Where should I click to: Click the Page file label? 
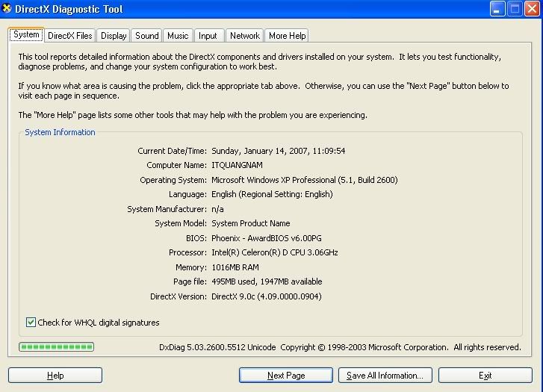190,281
